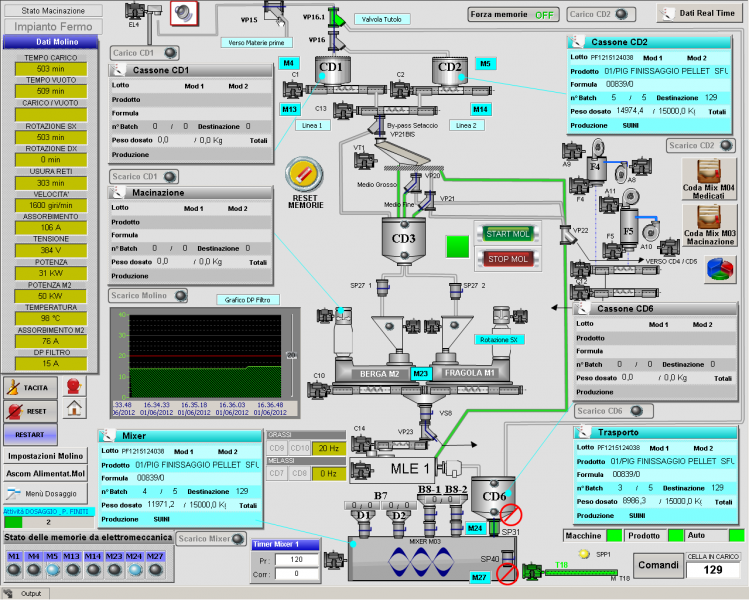Click Valvola Tutolo label
Image resolution: width=749 pixels, height=600 pixels.
(382, 19)
